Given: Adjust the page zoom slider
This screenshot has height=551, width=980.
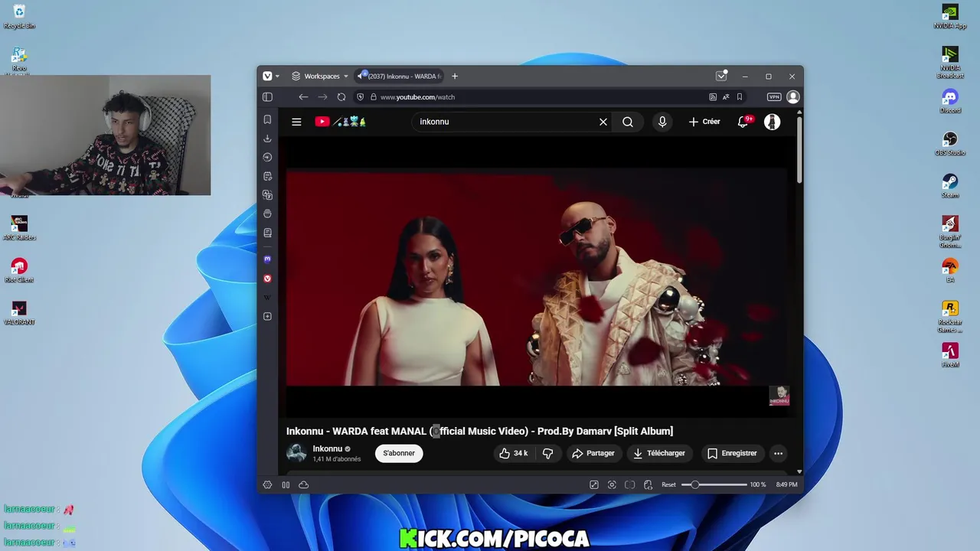Looking at the screenshot, I should (714, 484).
